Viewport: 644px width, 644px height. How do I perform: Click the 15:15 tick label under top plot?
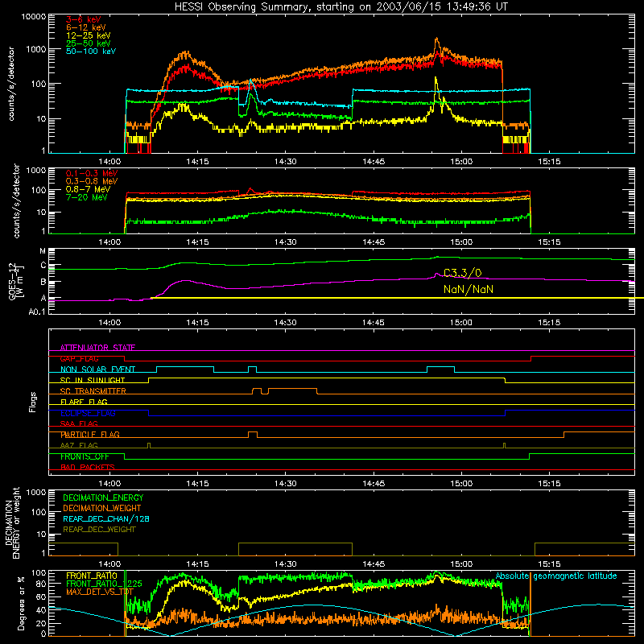(549, 162)
